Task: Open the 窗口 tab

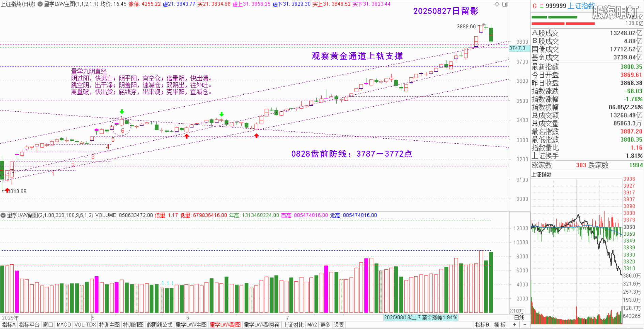Action: pos(48,325)
